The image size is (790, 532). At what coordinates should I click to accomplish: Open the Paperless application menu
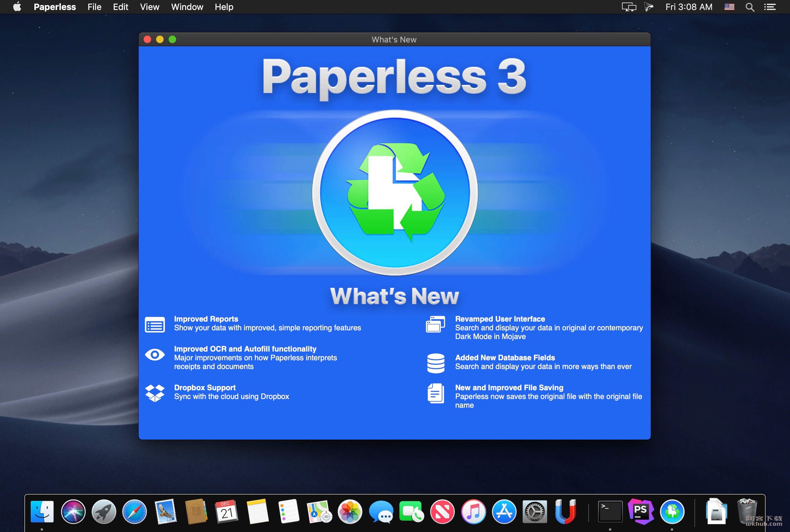pyautogui.click(x=55, y=7)
